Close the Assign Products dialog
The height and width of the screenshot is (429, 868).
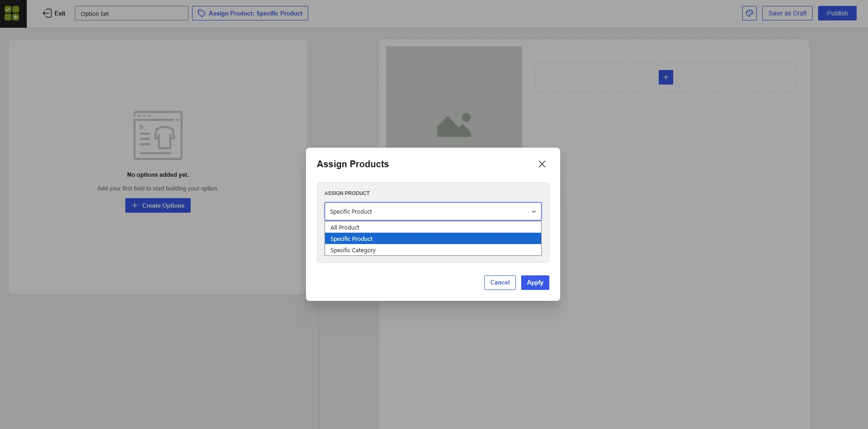[542, 164]
